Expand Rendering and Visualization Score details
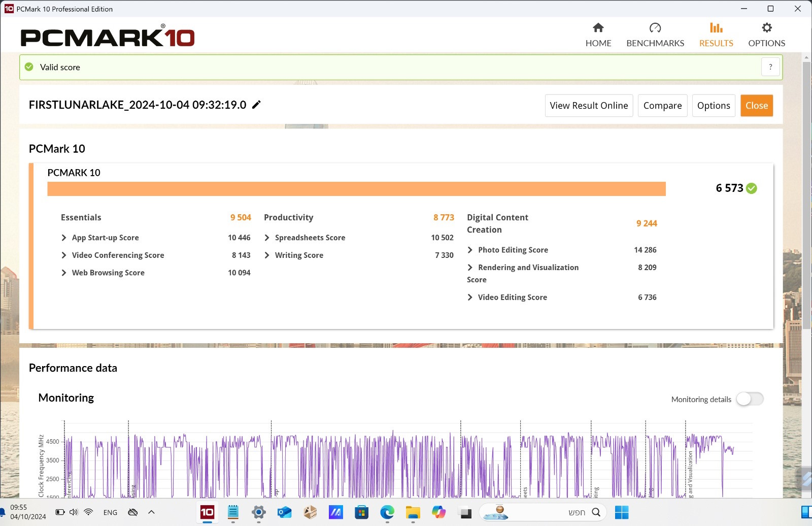 point(470,268)
